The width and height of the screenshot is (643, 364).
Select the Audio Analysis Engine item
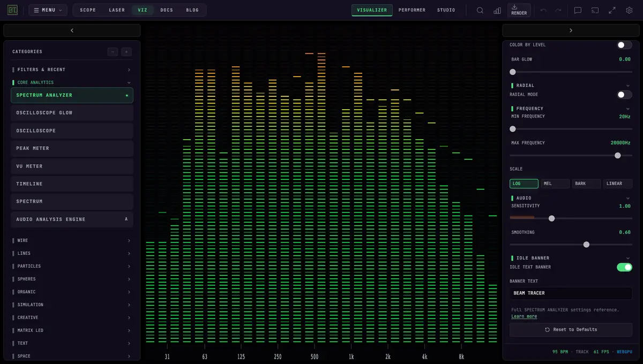(72, 219)
